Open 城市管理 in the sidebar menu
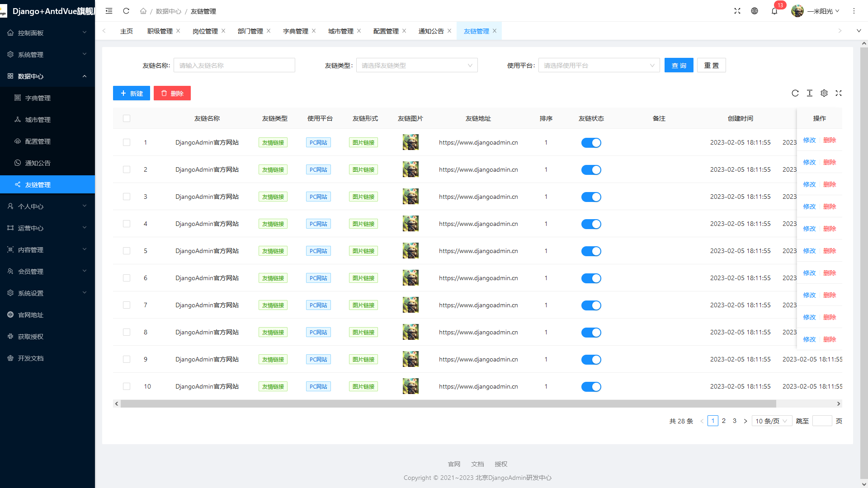 (x=38, y=120)
